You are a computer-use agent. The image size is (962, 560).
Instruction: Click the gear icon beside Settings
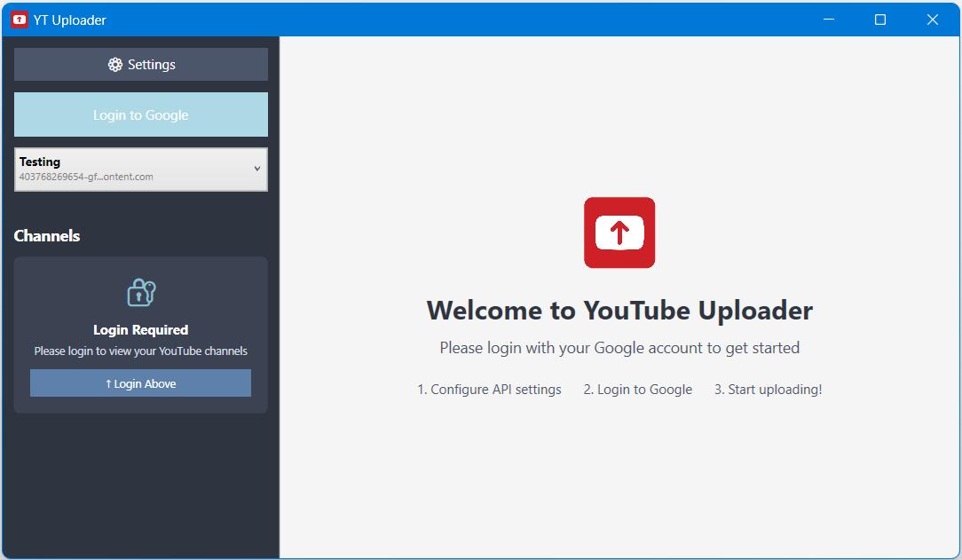coord(114,65)
